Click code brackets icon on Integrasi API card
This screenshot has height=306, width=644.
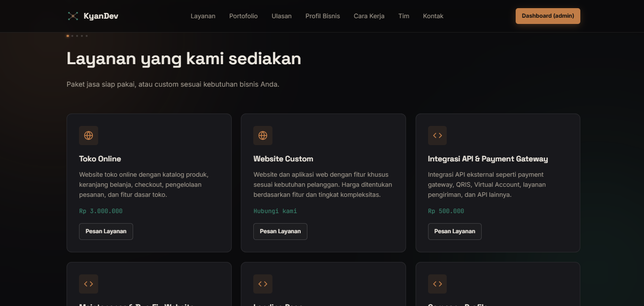point(437,136)
